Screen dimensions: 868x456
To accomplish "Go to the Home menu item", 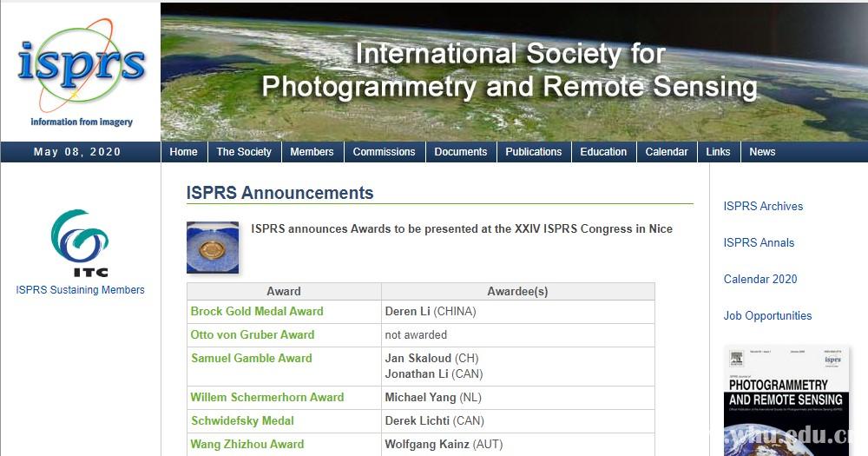I will (x=183, y=152).
